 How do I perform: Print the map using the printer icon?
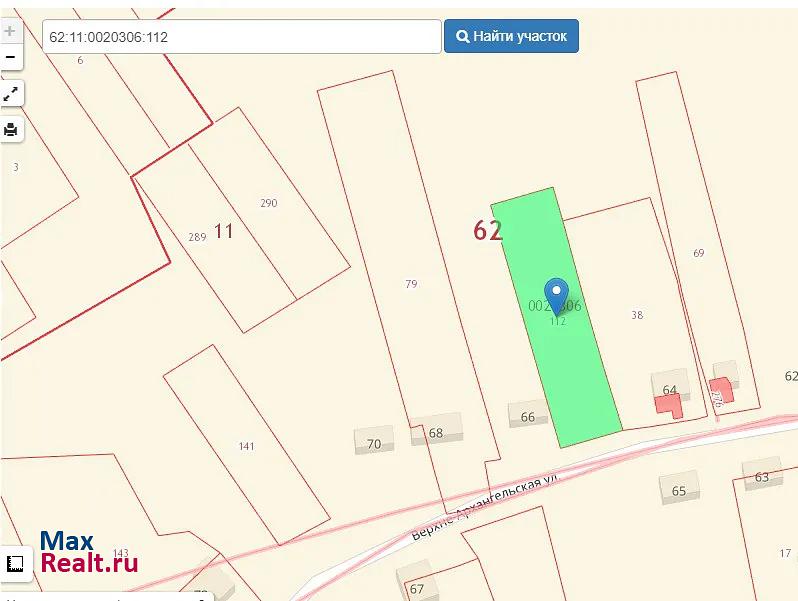(x=11, y=129)
